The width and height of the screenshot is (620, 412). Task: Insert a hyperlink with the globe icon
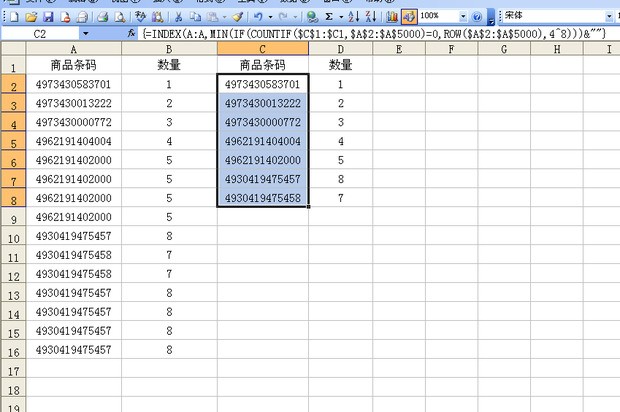(312, 17)
